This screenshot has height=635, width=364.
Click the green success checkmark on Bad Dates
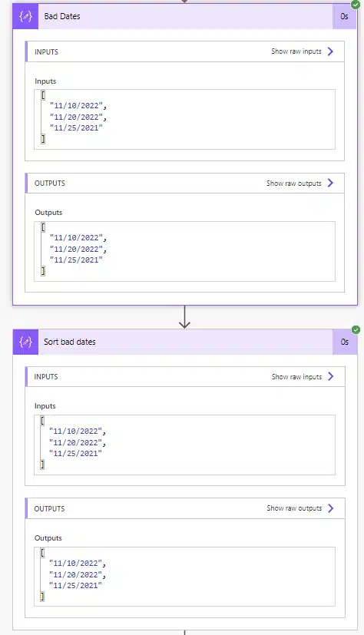tap(356, 5)
